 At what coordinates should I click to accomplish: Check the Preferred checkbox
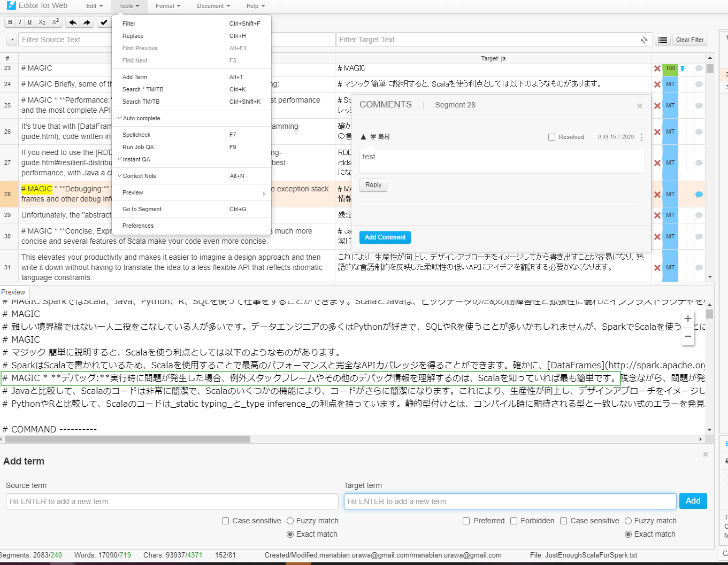click(x=466, y=521)
